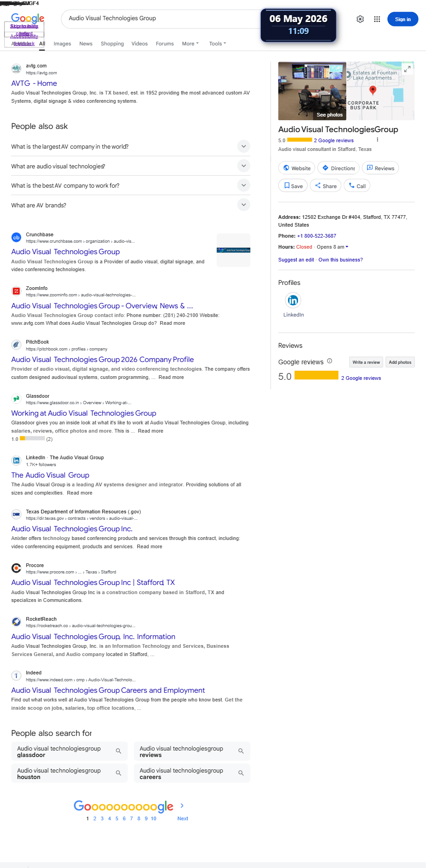This screenshot has height=868, width=431.
Task: Open Google settings gear icon
Action: coord(360,19)
